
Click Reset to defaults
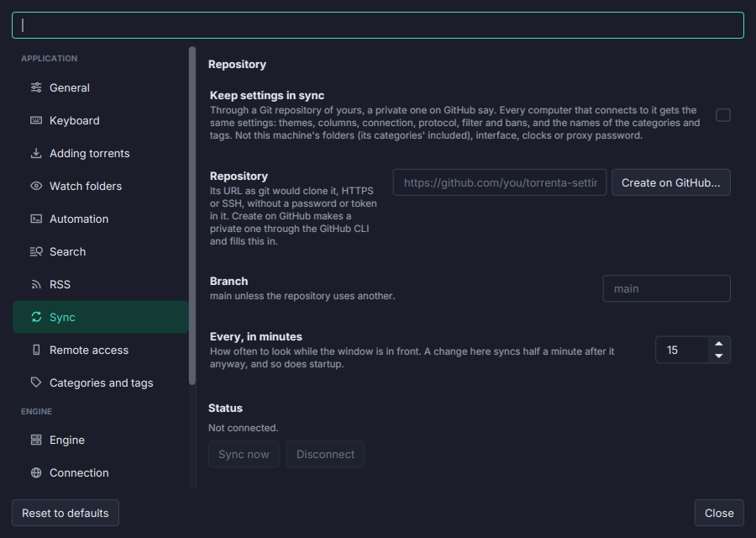point(65,513)
